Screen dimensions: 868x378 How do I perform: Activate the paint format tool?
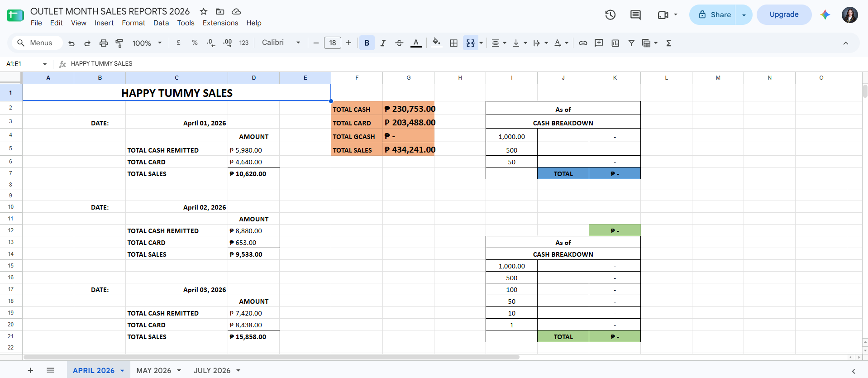point(119,43)
